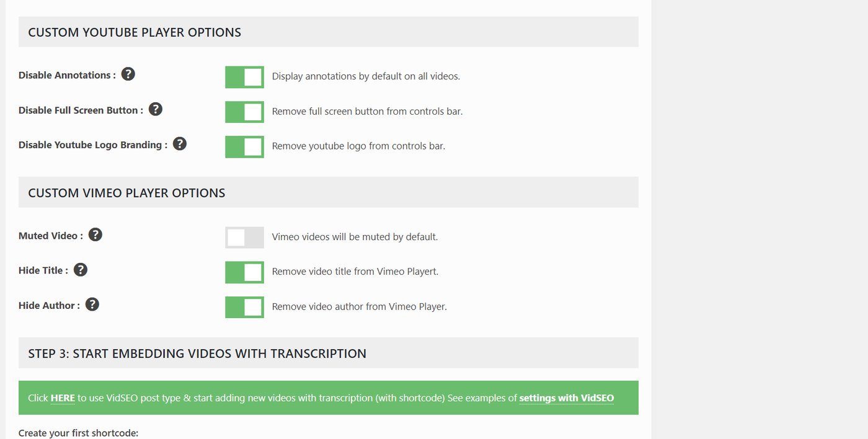Disable the full screen button toggle
Screen dimensions: 868x439
[x=244, y=112]
